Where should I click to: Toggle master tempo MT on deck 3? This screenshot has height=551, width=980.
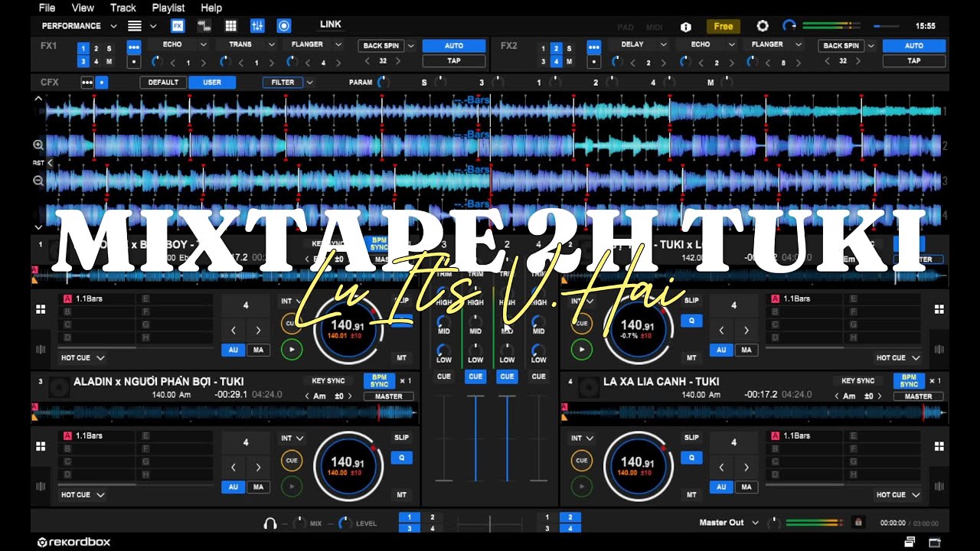[401, 495]
